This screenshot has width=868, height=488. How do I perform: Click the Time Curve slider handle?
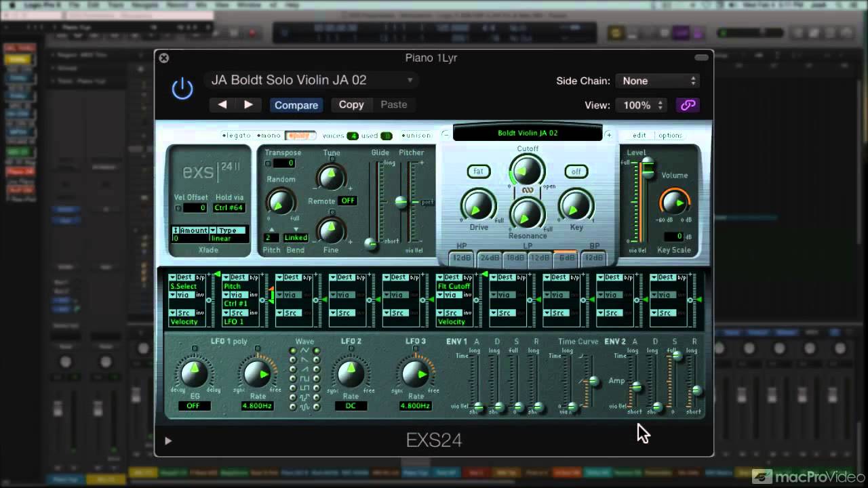tap(593, 382)
